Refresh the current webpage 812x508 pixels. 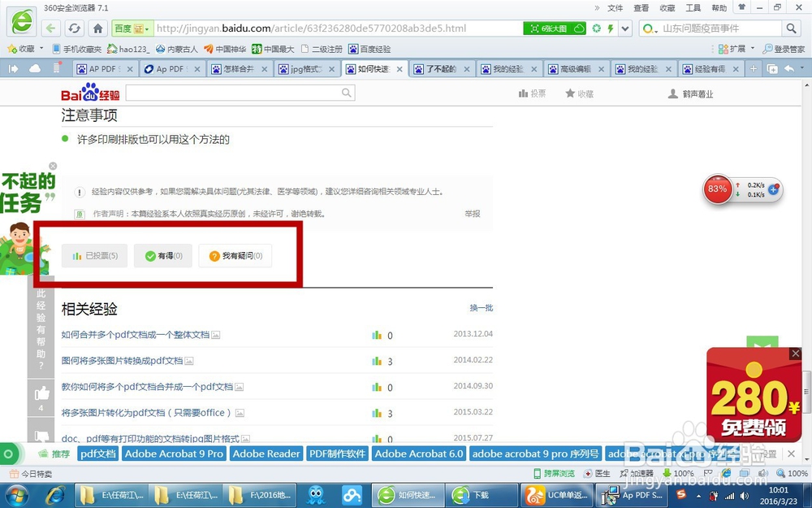click(x=75, y=28)
